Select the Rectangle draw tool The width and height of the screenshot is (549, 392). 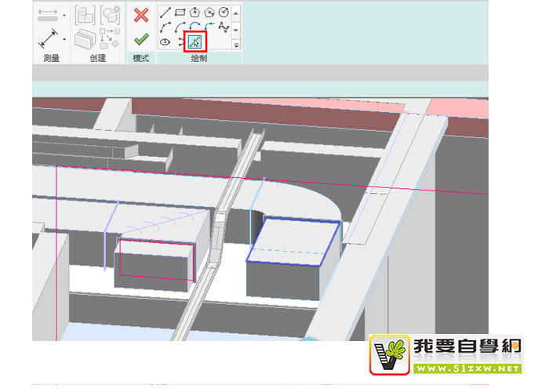pyautogui.click(x=180, y=12)
